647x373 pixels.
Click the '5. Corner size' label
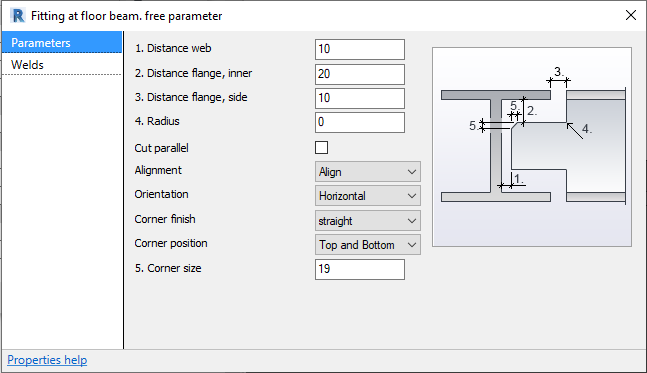pyautogui.click(x=168, y=268)
